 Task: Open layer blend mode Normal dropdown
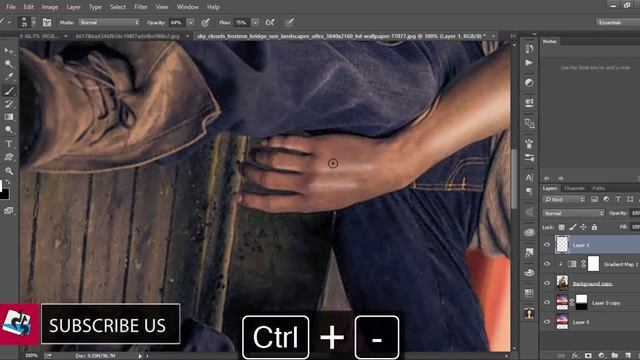pos(573,213)
